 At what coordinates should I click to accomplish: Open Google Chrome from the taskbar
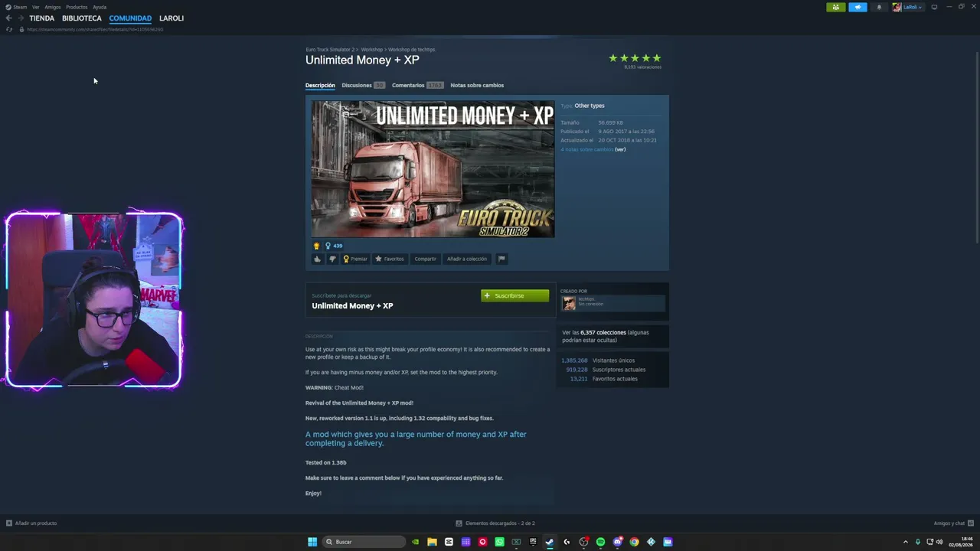click(x=634, y=542)
